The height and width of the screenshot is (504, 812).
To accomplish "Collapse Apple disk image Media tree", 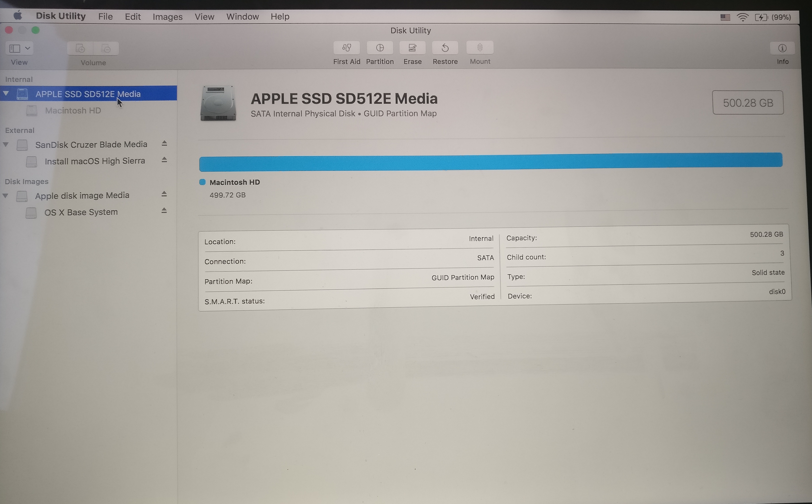I will [x=5, y=196].
